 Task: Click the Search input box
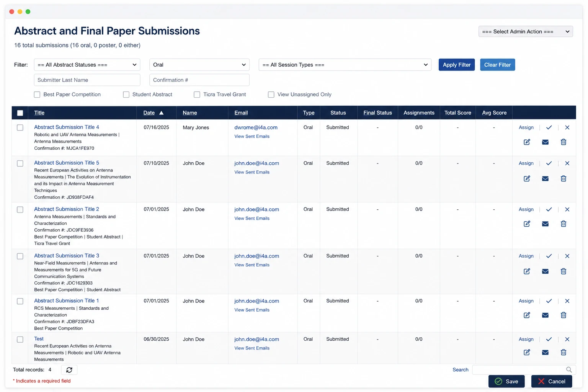tap(524, 370)
